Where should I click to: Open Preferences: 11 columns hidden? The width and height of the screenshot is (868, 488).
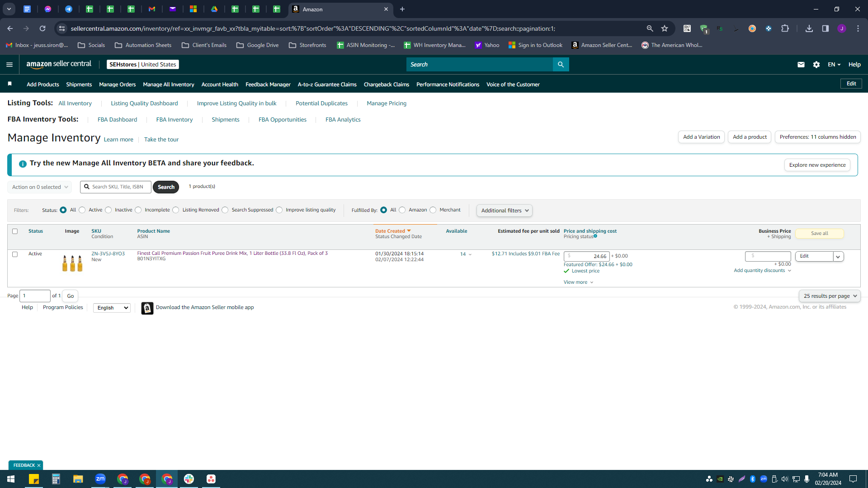tap(818, 137)
